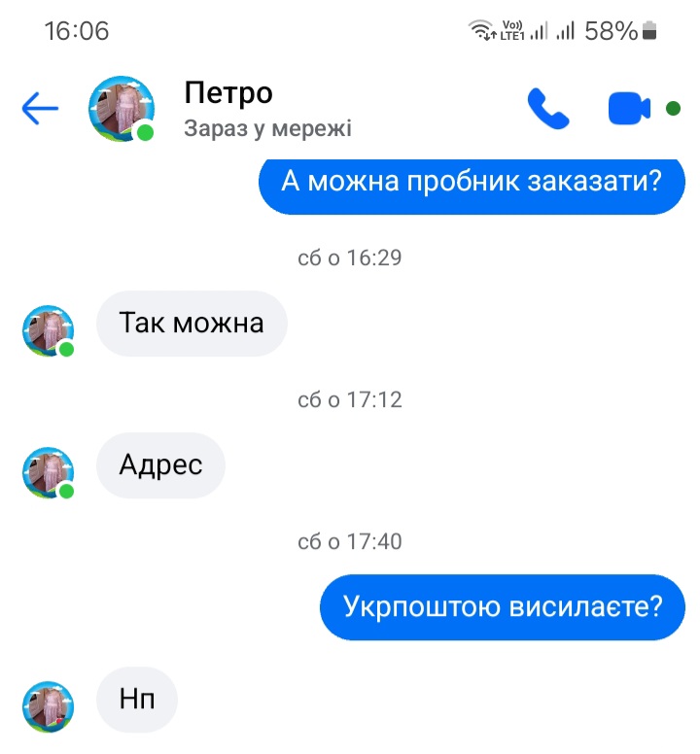
Task: Tap the back arrow to leave chat
Action: 40,109
